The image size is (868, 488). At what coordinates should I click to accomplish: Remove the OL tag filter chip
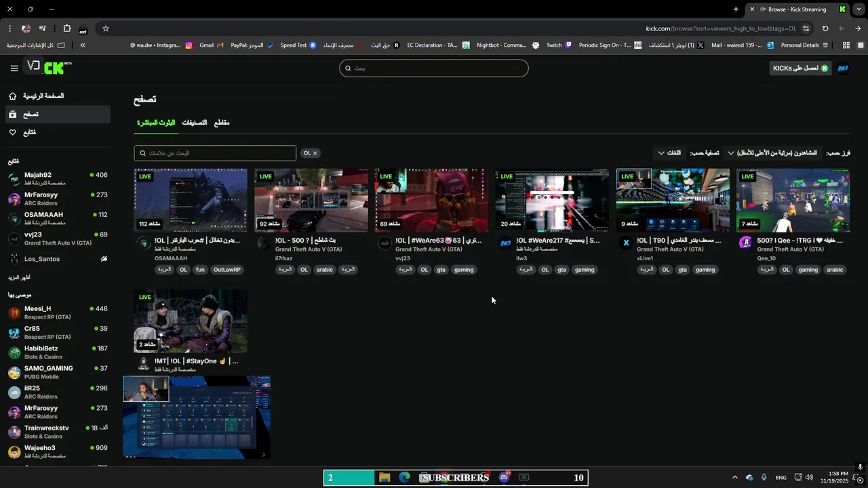315,153
